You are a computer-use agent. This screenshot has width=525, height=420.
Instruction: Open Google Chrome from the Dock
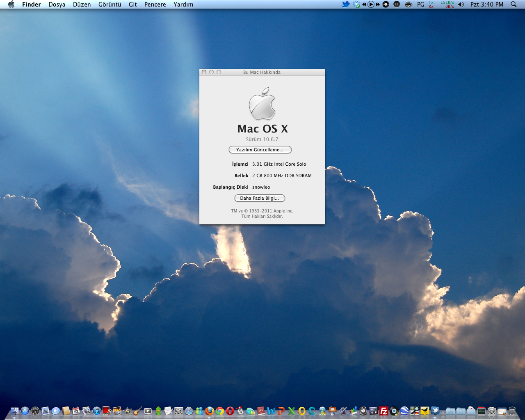coord(220,411)
